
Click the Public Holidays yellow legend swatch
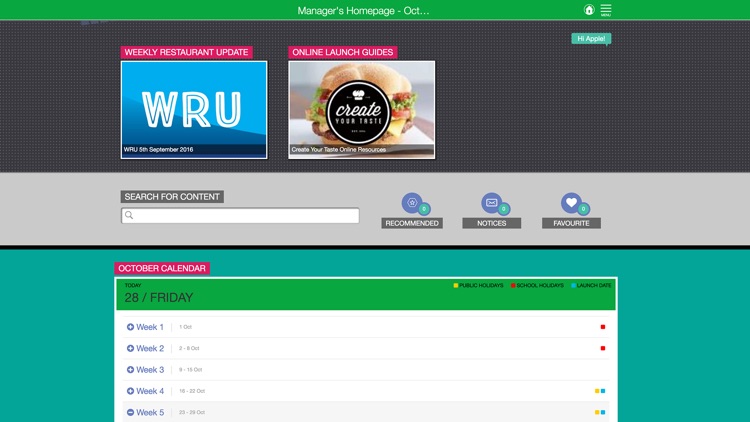(x=456, y=286)
